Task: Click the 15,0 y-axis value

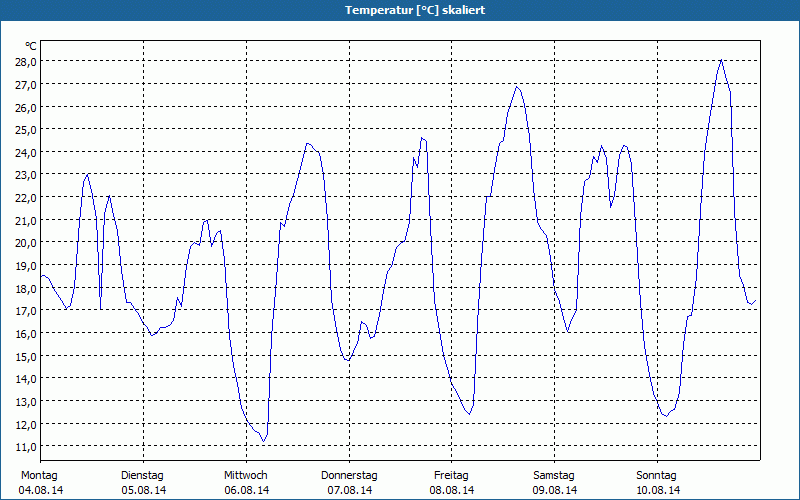Action: point(27,356)
